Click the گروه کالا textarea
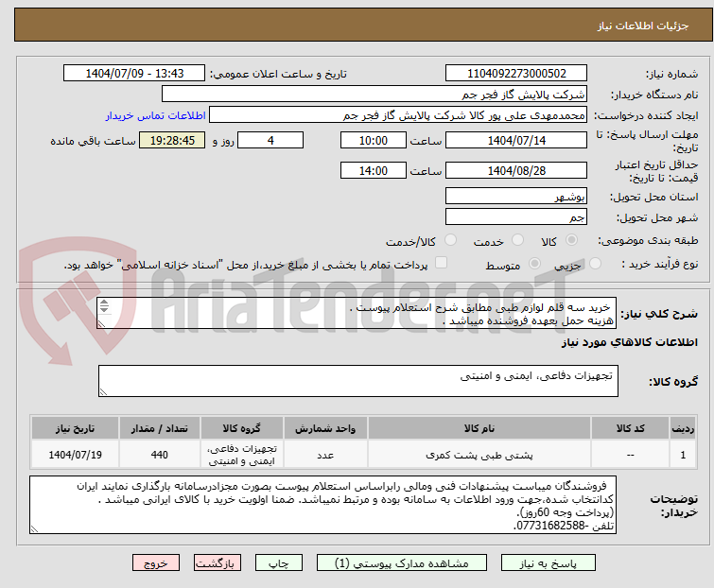The width and height of the screenshot is (714, 588). (357, 381)
